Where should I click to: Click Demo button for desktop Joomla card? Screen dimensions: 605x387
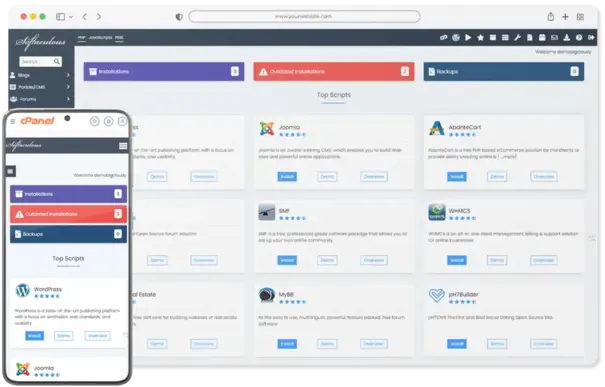click(x=327, y=177)
